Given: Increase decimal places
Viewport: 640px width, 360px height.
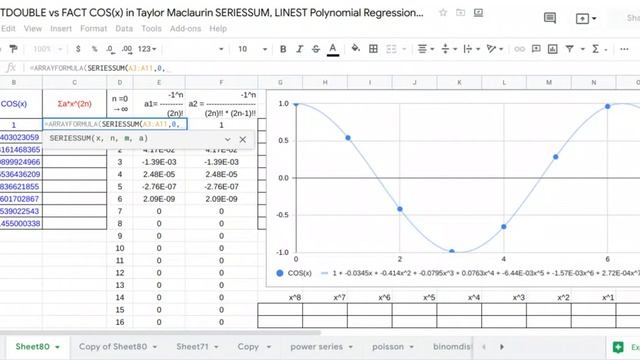Looking at the screenshot, I should point(127,49).
